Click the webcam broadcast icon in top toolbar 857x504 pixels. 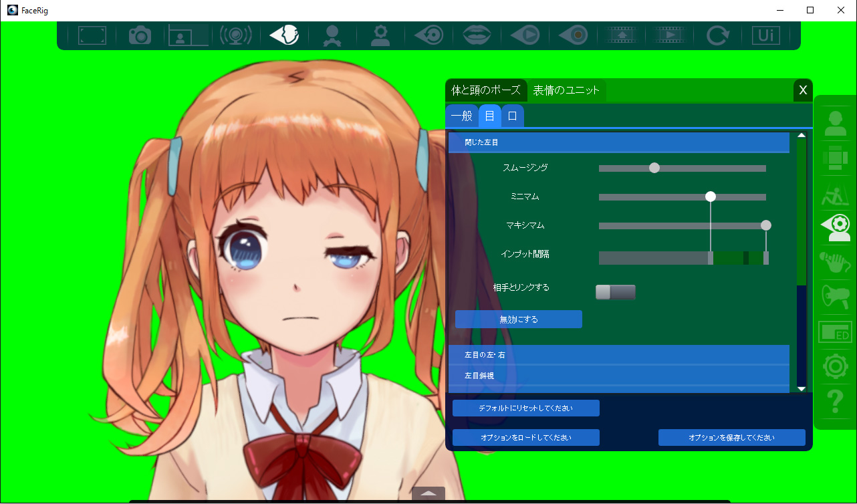pos(235,35)
